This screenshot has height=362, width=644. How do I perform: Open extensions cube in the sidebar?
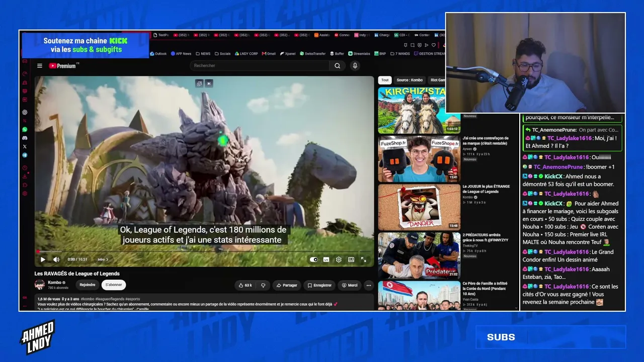tap(25, 185)
